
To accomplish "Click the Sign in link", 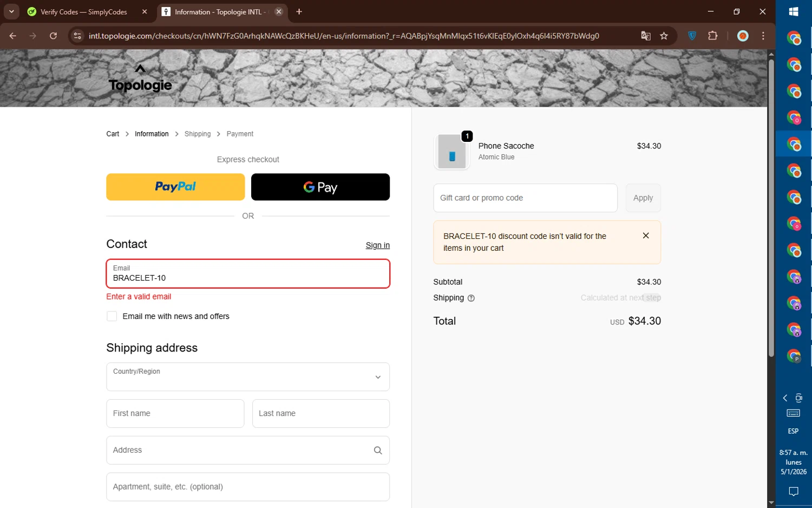I will (377, 245).
